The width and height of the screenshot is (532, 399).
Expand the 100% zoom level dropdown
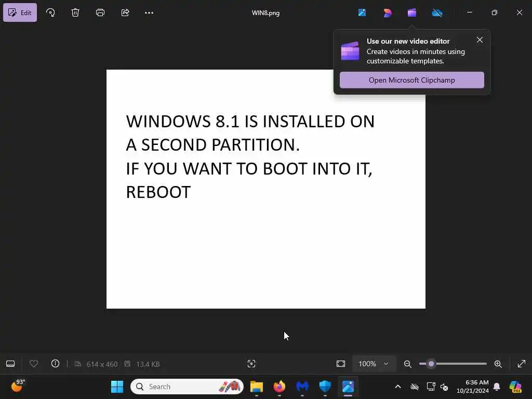tap(374, 364)
